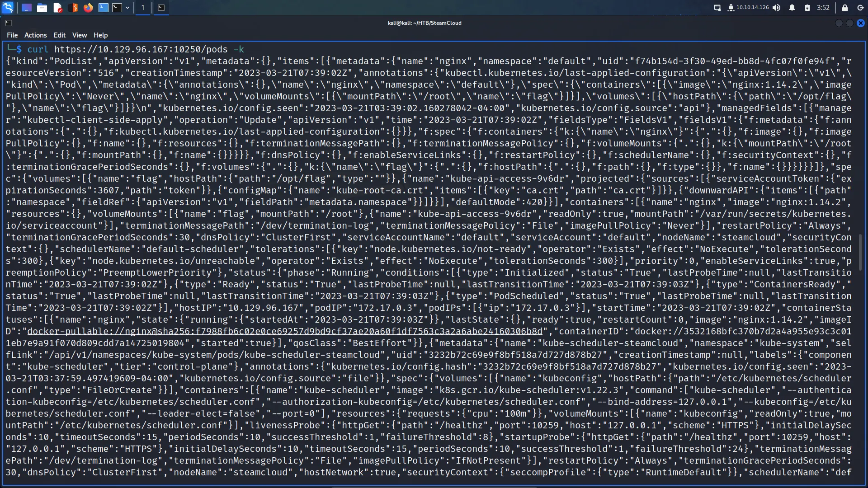Image resolution: width=868 pixels, height=488 pixels.
Task: Open the log out dialog
Action: (860, 8)
